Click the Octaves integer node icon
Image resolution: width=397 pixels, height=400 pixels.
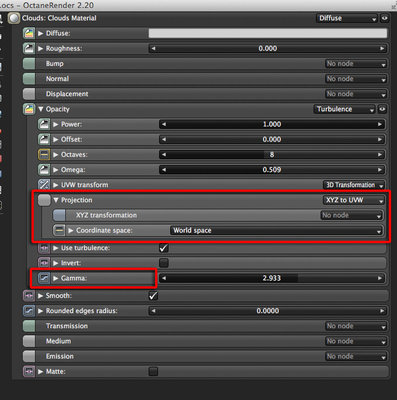pyautogui.click(x=44, y=155)
